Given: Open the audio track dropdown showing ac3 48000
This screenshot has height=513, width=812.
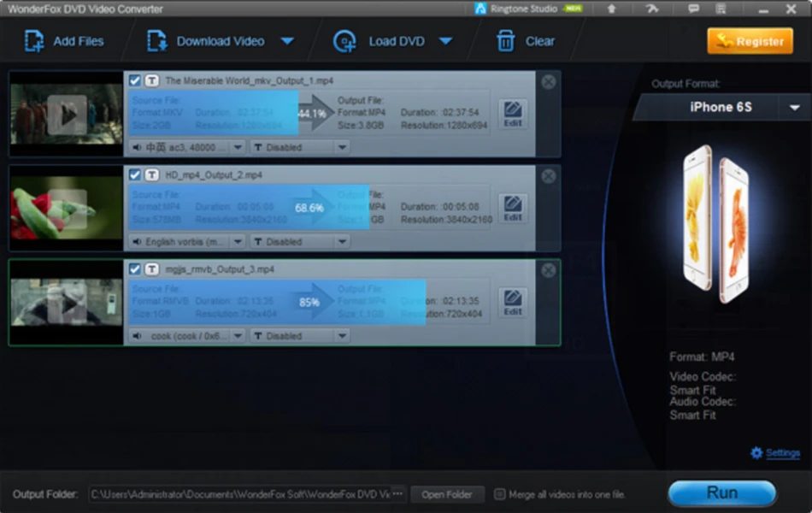Looking at the screenshot, I should [185, 146].
